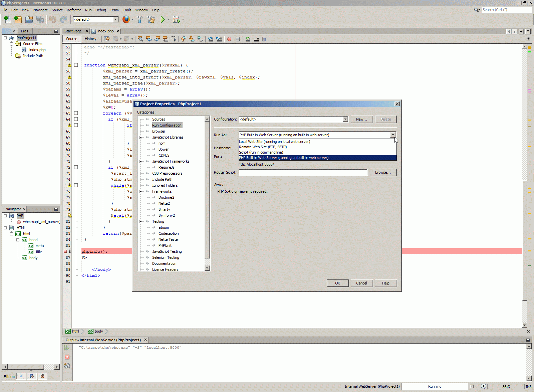Click the Router Script text field

(x=303, y=172)
